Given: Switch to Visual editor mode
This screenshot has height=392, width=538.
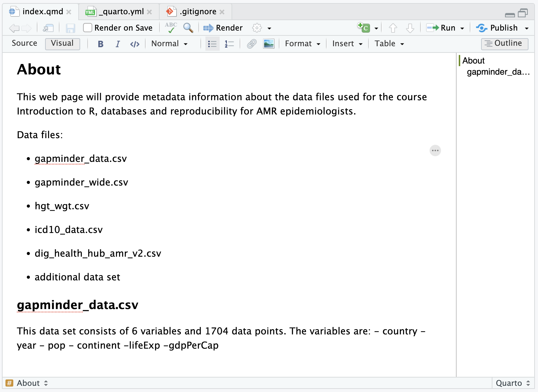Looking at the screenshot, I should (62, 44).
